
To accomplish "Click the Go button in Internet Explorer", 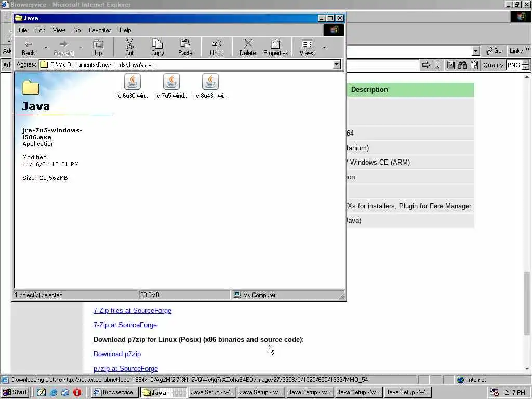I will point(494,51).
